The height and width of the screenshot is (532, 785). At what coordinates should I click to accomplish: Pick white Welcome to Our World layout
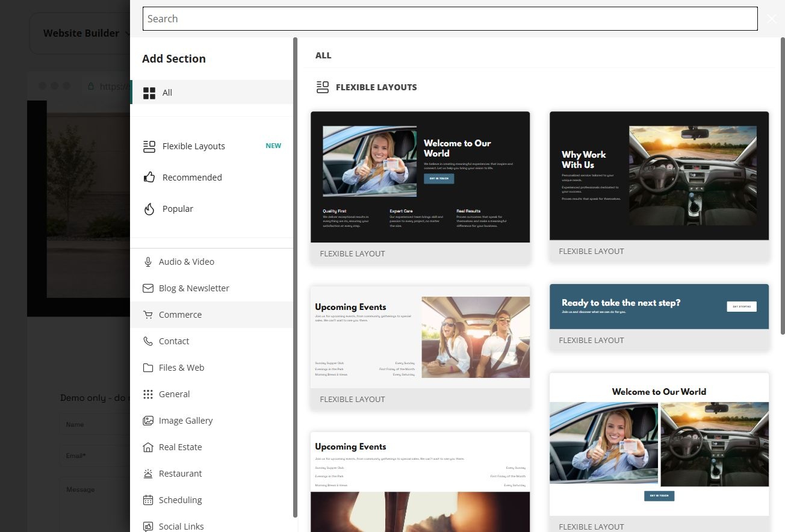pyautogui.click(x=659, y=452)
